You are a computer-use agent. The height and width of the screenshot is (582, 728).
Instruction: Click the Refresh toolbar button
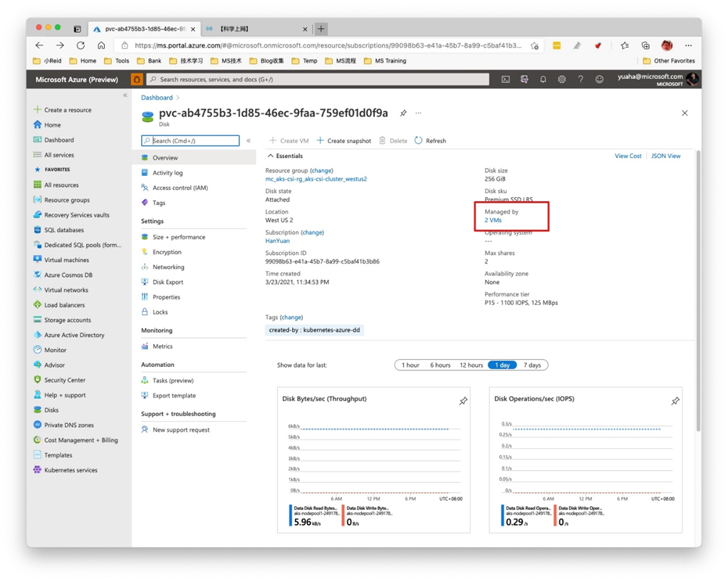430,141
